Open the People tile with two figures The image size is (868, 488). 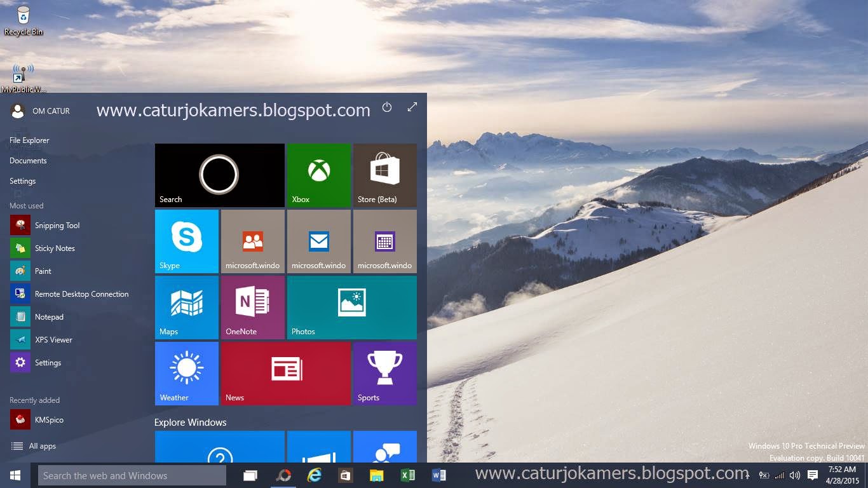[252, 241]
